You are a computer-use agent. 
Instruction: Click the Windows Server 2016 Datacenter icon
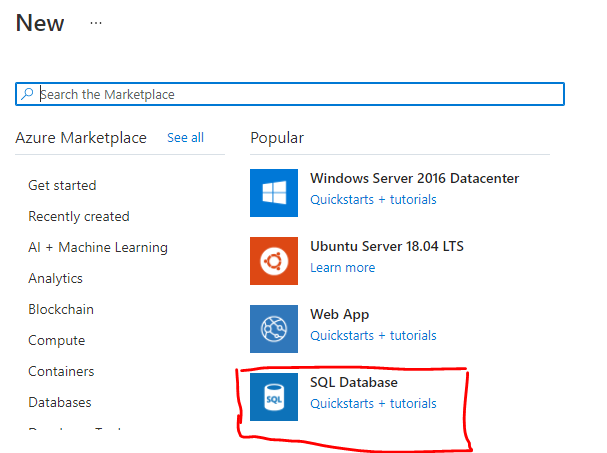click(274, 193)
